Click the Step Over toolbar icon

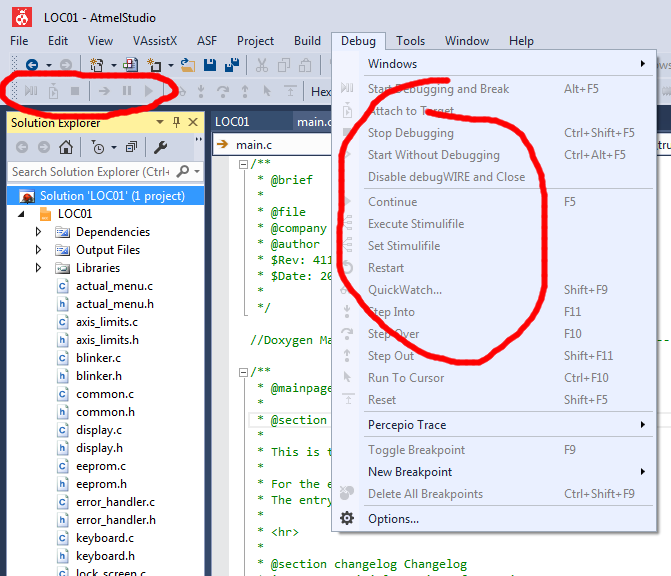223,91
